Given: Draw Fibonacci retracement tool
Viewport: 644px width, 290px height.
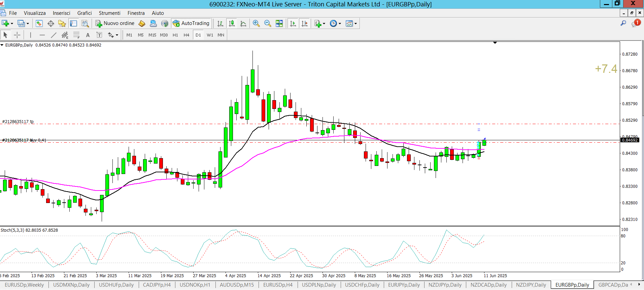Looking at the screenshot, I should coord(76,35).
